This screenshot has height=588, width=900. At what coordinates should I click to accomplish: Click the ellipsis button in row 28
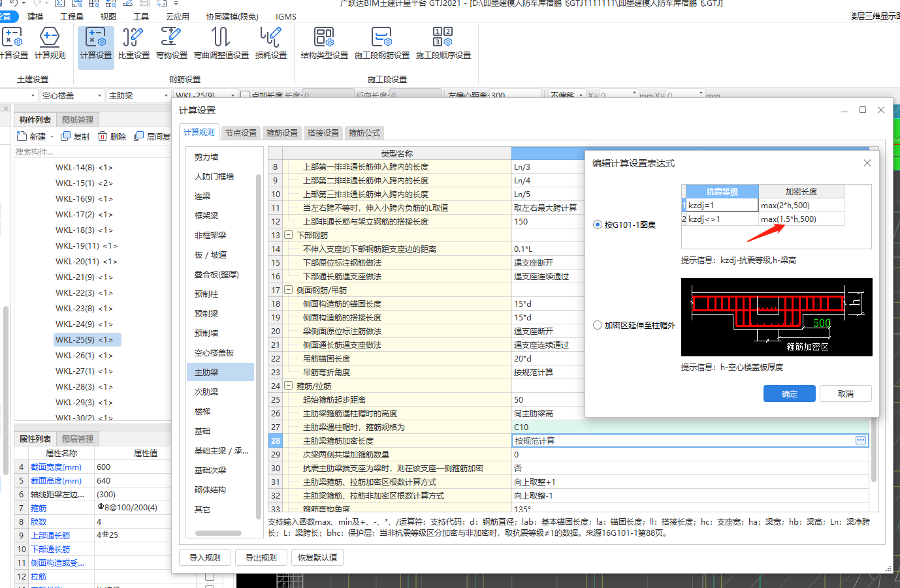861,441
